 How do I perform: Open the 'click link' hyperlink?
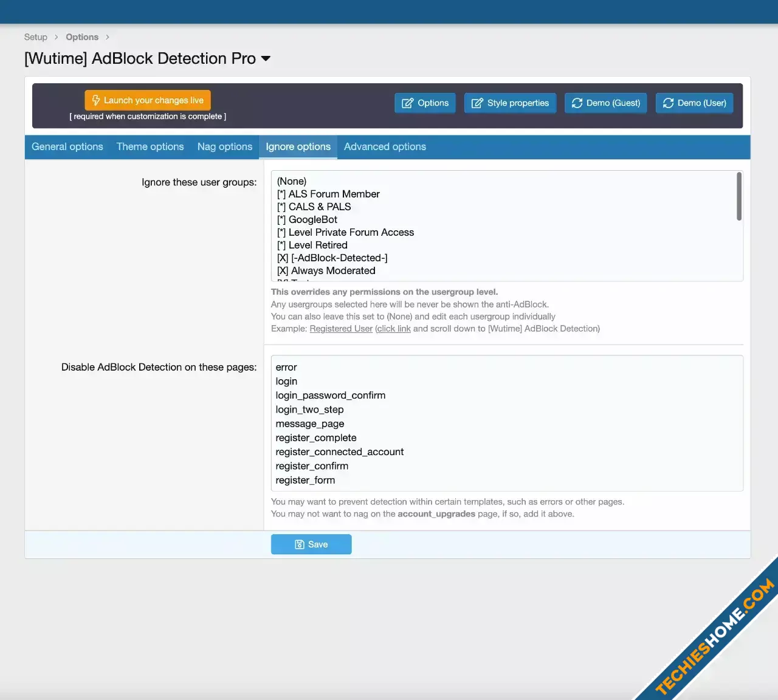coord(394,329)
